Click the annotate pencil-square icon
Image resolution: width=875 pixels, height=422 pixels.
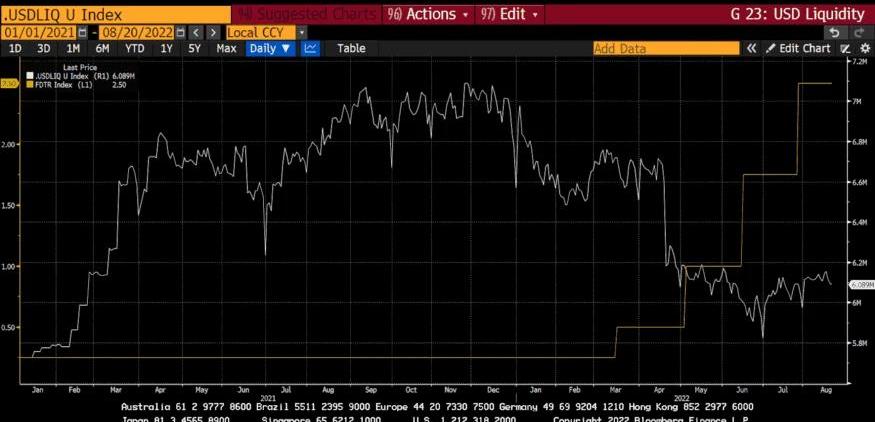click(x=845, y=48)
